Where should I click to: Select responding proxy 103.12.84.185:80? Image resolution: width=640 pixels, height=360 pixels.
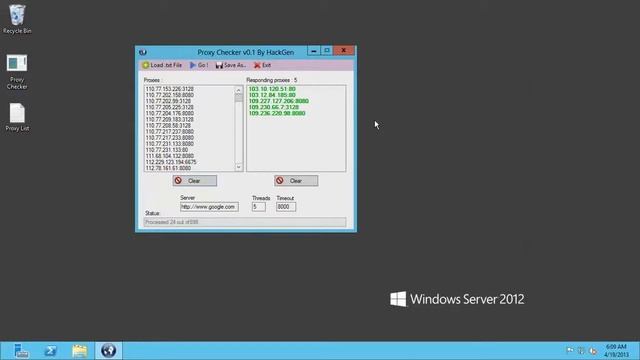click(x=272, y=95)
